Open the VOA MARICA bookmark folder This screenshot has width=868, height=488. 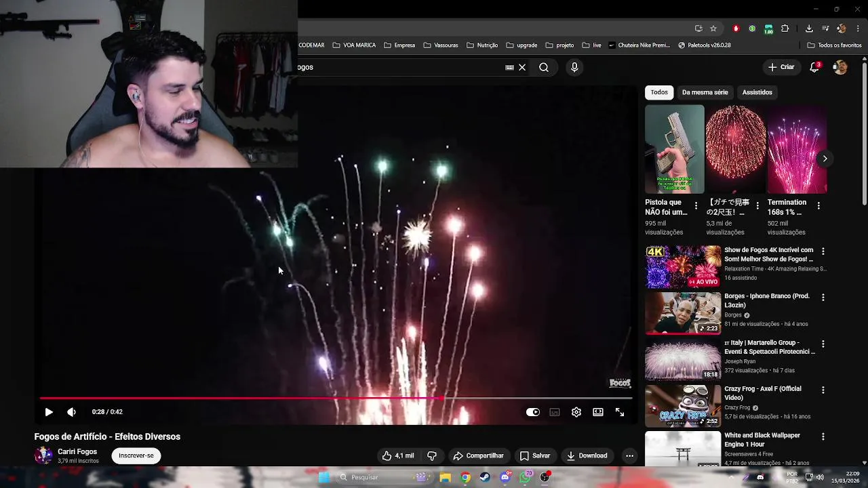[x=354, y=45]
